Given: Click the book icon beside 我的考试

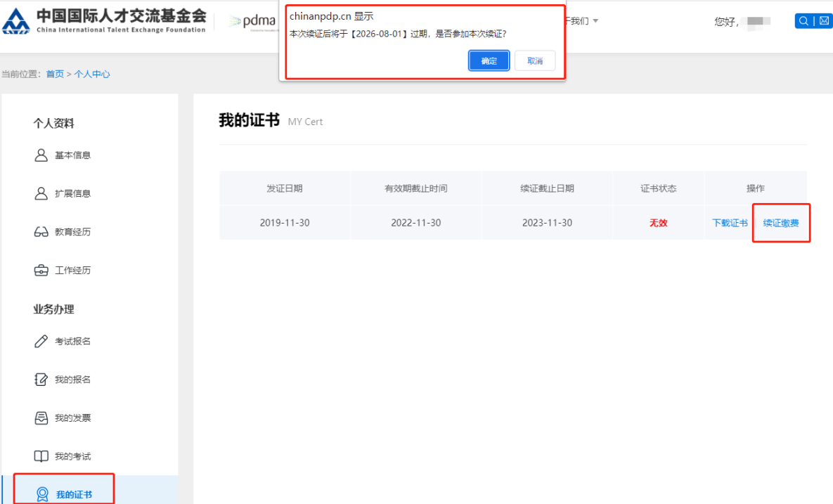Looking at the screenshot, I should point(42,455).
